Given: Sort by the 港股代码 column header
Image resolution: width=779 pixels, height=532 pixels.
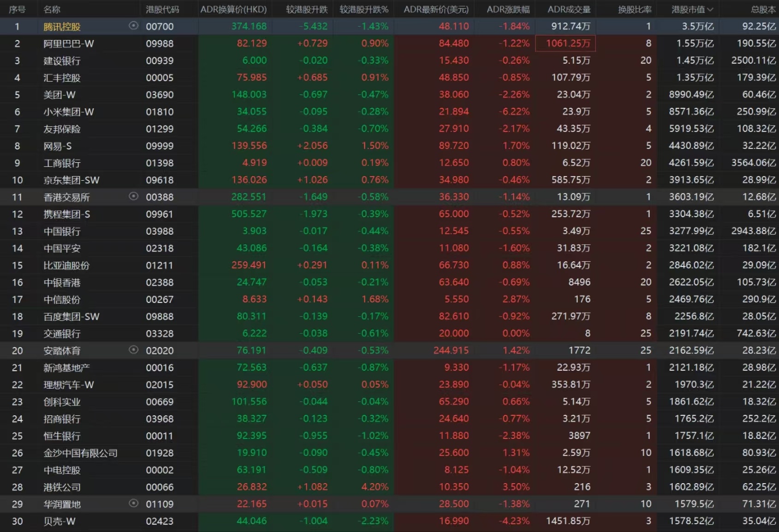Looking at the screenshot, I should click(x=162, y=9).
